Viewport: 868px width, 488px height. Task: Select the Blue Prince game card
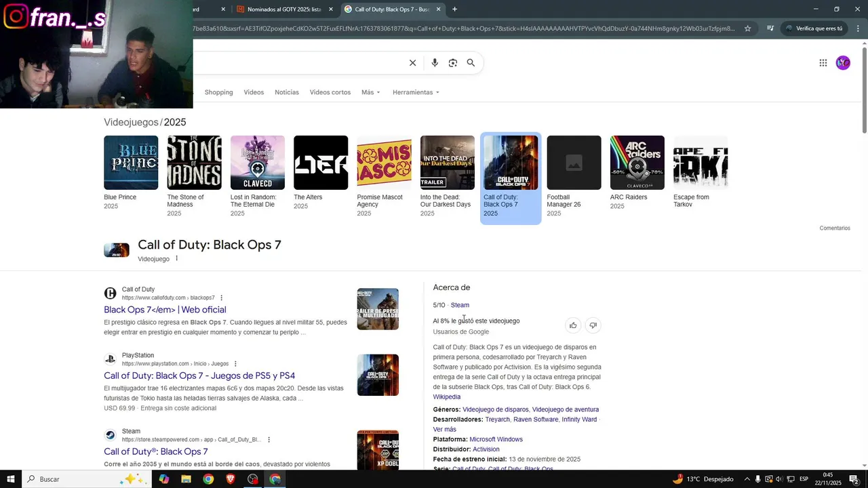[x=131, y=174]
